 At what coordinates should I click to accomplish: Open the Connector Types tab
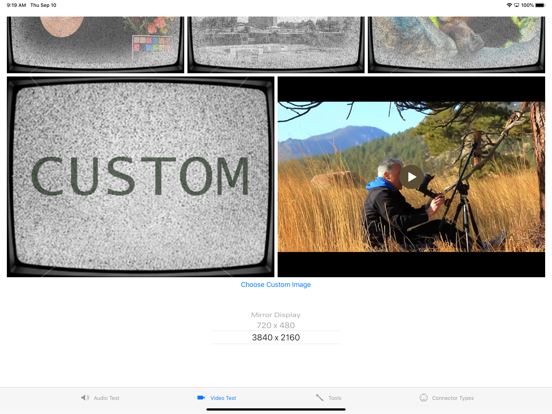446,398
